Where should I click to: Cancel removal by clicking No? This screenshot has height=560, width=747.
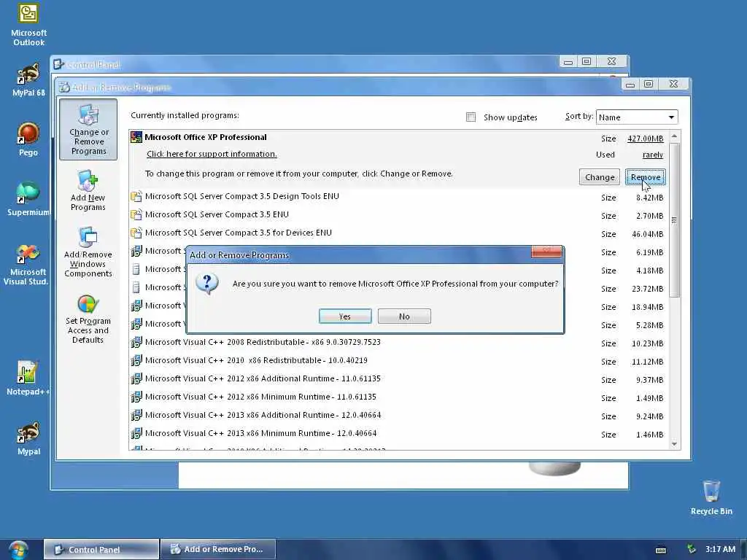click(404, 316)
